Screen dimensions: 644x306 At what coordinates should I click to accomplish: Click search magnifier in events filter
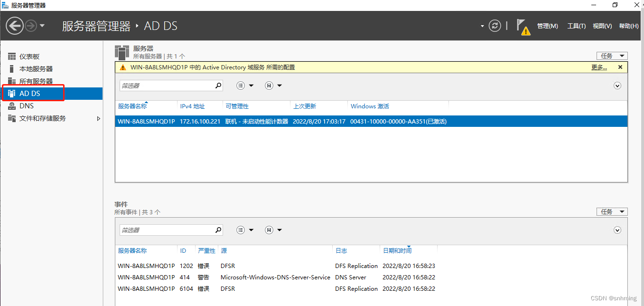point(218,230)
